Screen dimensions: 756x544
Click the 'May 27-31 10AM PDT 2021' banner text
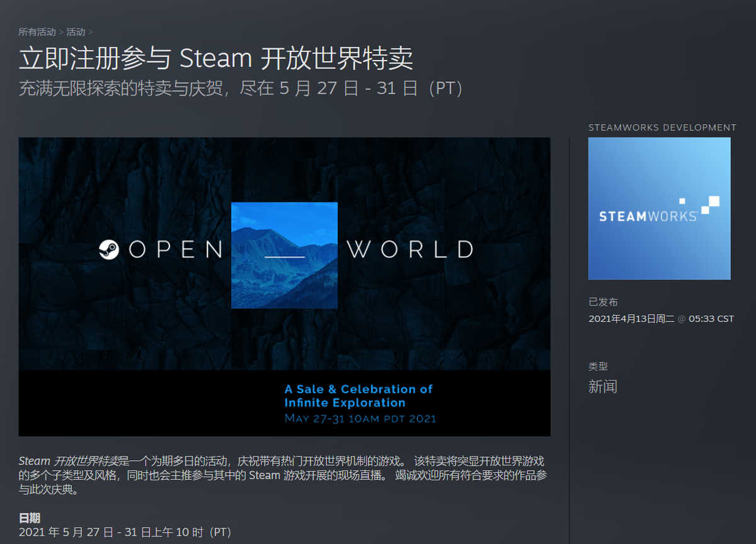click(x=360, y=419)
